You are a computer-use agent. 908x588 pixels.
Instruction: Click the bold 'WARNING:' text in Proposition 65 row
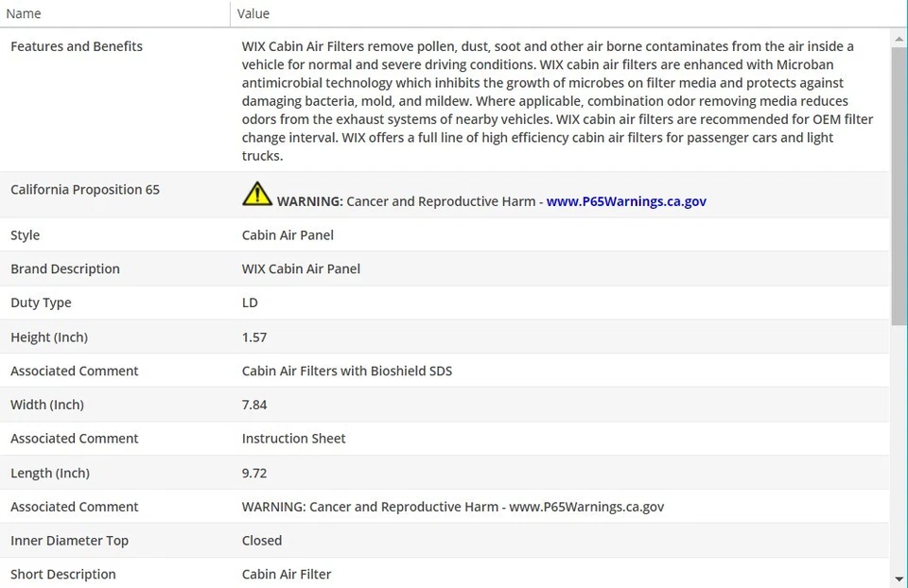click(x=310, y=201)
